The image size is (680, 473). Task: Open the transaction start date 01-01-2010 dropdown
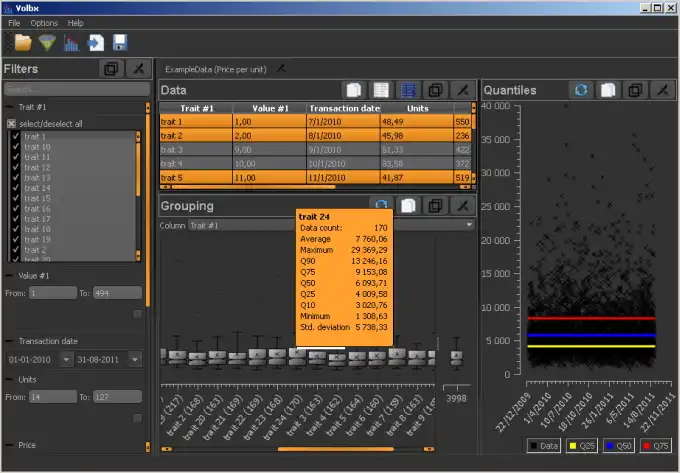tap(65, 359)
